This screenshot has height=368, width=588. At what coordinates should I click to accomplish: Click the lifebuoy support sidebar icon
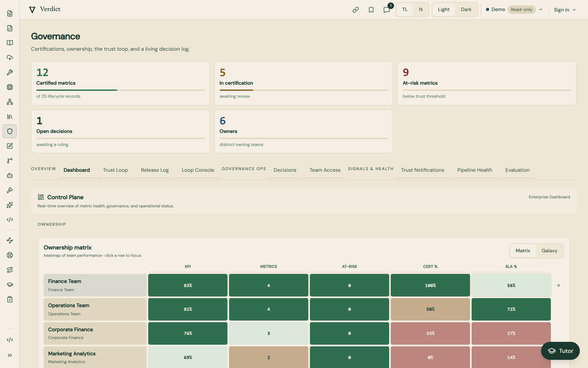[10, 255]
